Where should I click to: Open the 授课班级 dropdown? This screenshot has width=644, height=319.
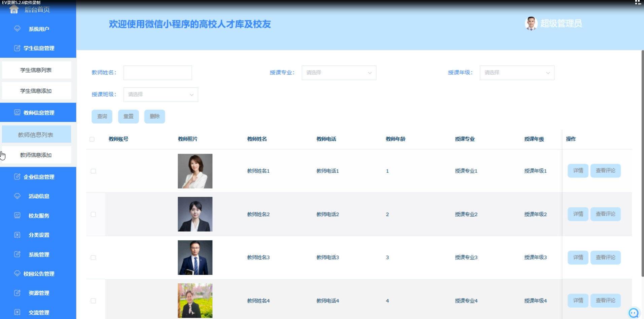pyautogui.click(x=160, y=94)
